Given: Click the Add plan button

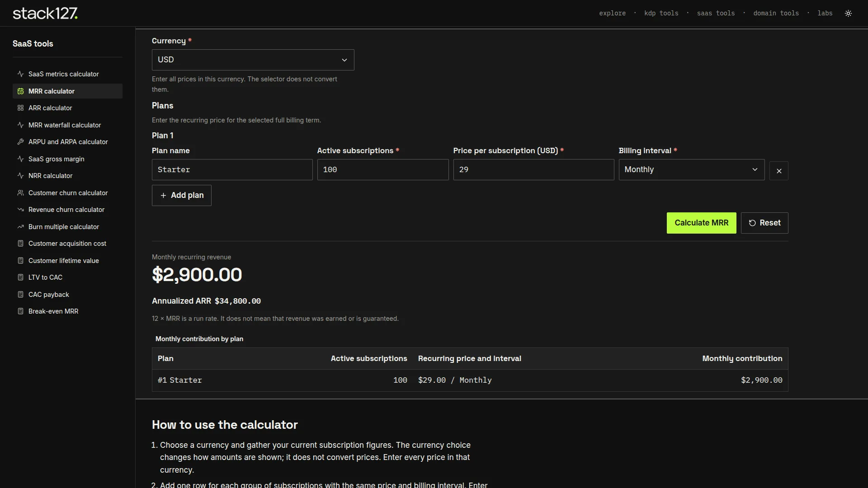Looking at the screenshot, I should [x=181, y=195].
